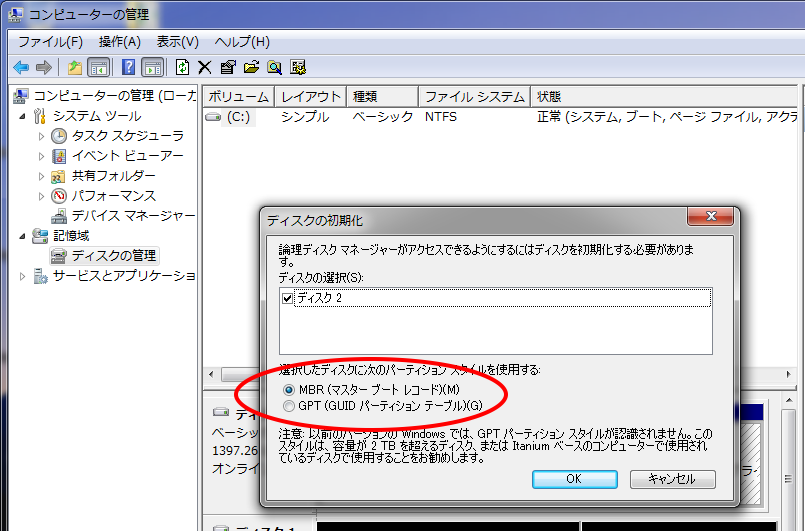Collapse the システム ツール tree node
This screenshot has height=531, width=805.
24,116
